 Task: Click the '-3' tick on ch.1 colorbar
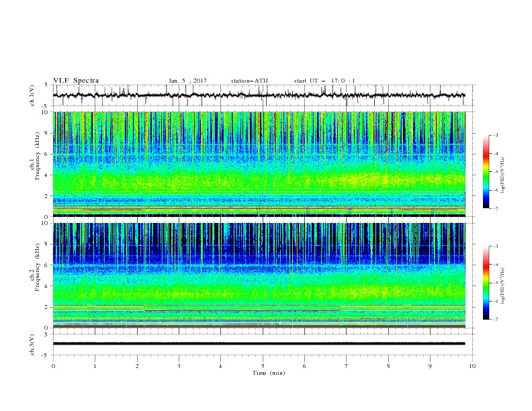click(495, 135)
